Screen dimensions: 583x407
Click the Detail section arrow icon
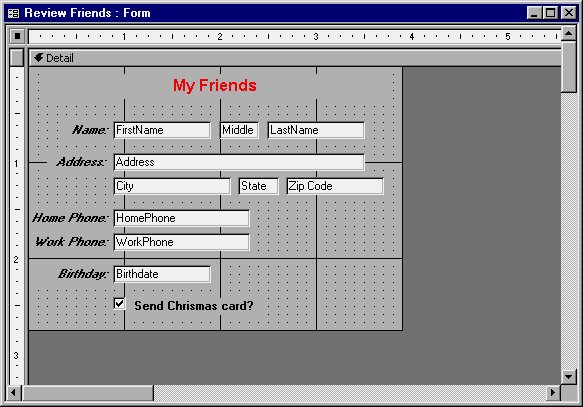(x=39, y=58)
